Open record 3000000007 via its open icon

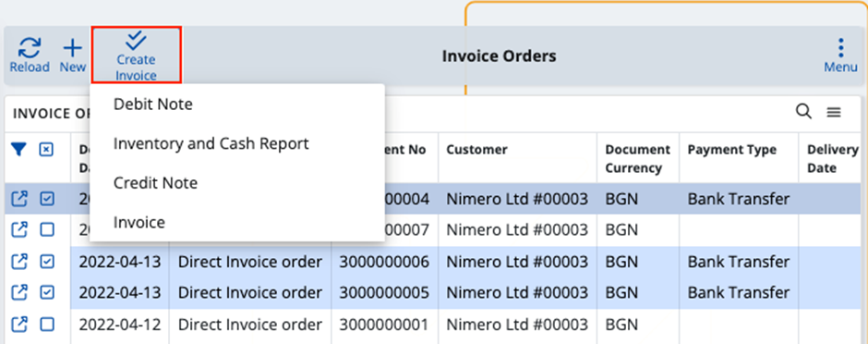[19, 229]
